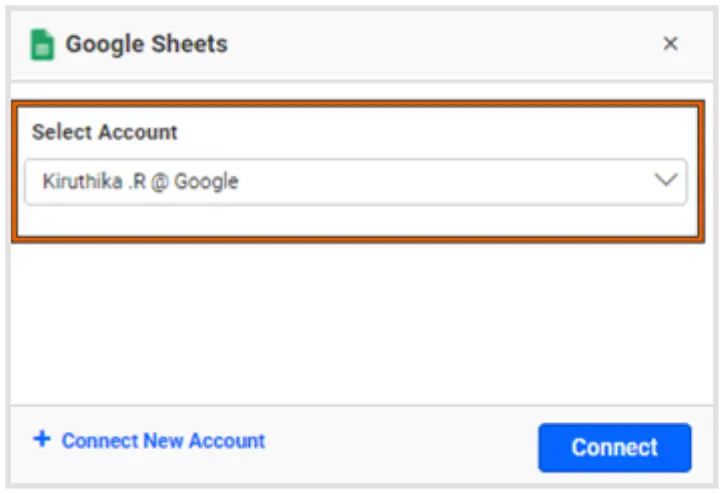
Task: Click the @ symbol in the selected account
Action: pyautogui.click(x=161, y=182)
